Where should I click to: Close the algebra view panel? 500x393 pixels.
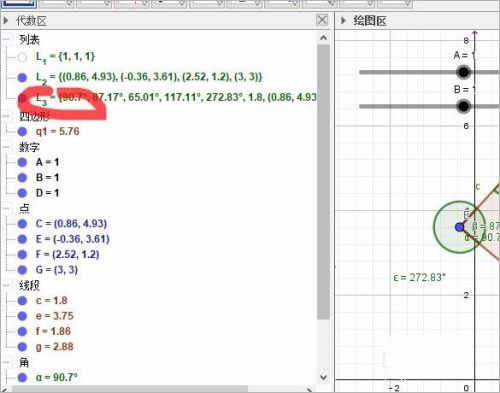coord(322,20)
